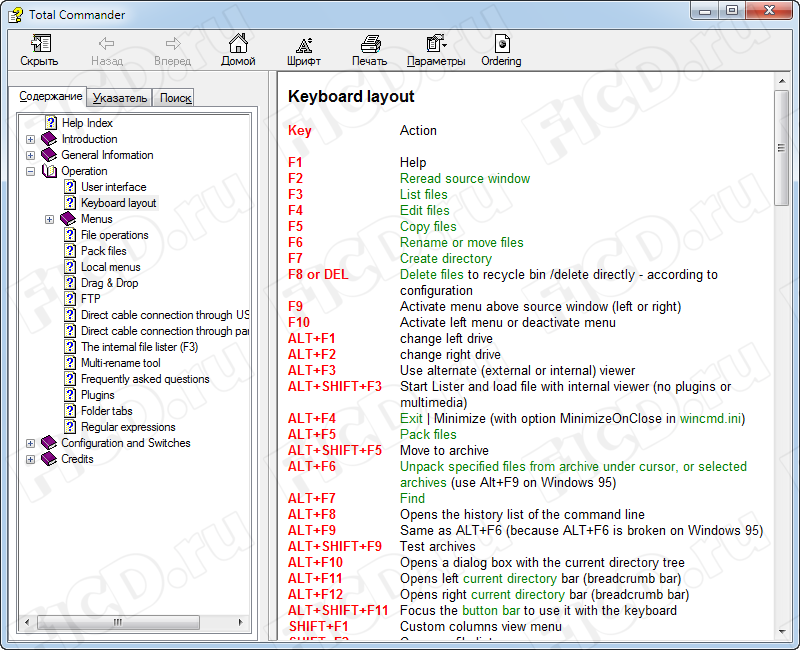
Task: Minimize the Total Commander help window
Action: point(706,10)
